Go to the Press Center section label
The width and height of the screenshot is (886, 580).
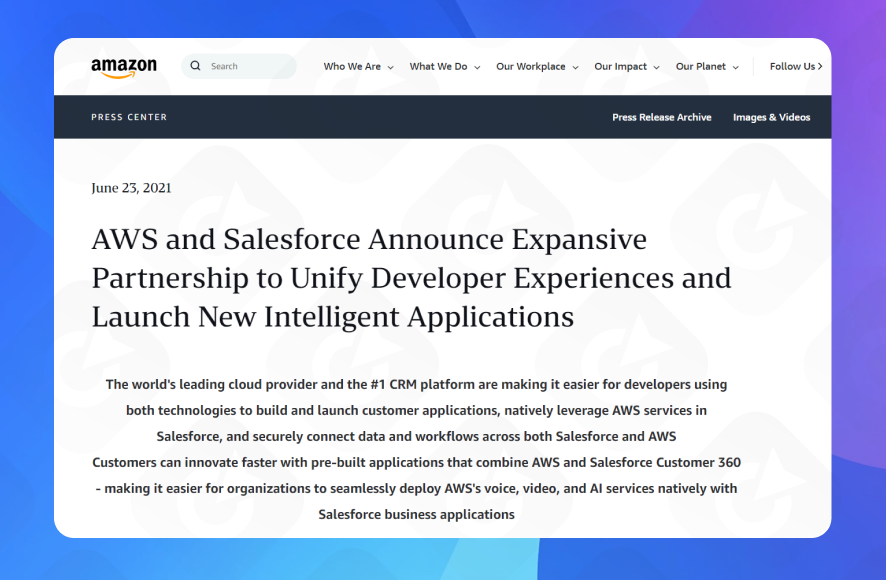(x=129, y=117)
